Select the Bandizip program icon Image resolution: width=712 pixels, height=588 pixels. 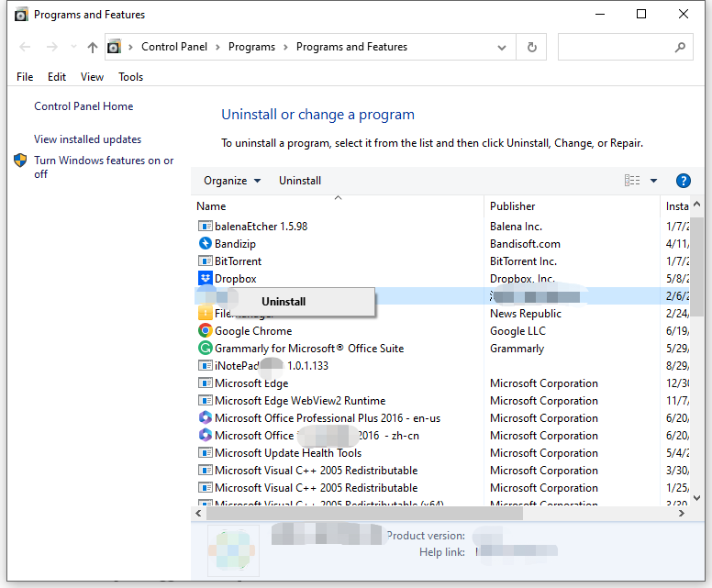click(206, 243)
